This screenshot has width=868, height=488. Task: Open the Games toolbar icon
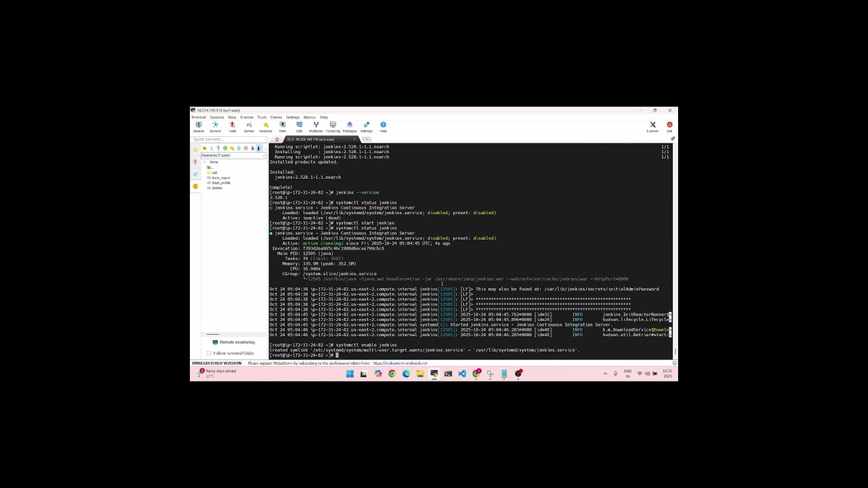tap(249, 127)
